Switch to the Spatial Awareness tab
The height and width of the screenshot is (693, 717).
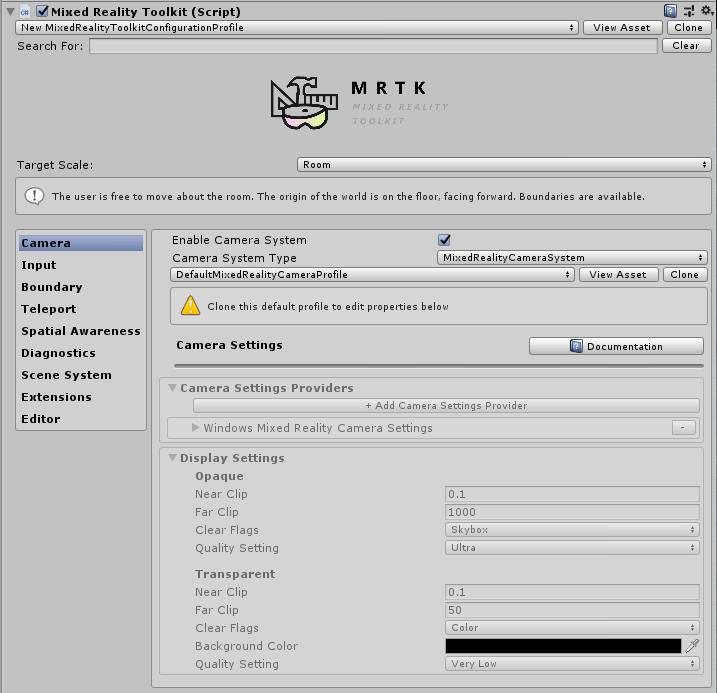tap(80, 331)
